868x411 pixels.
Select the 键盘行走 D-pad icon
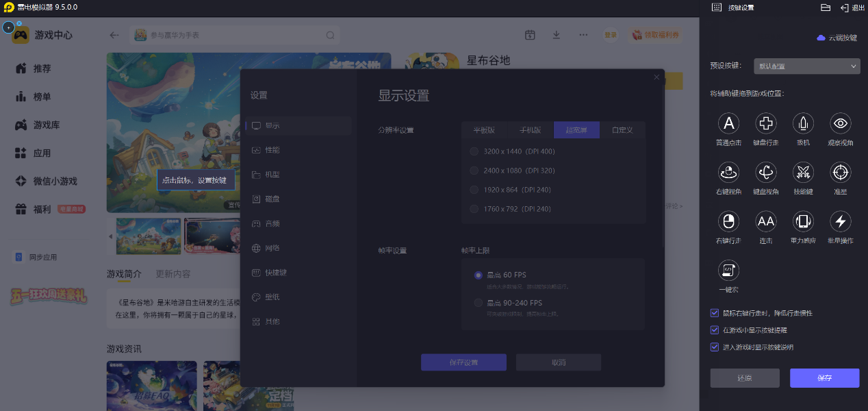[x=765, y=123]
